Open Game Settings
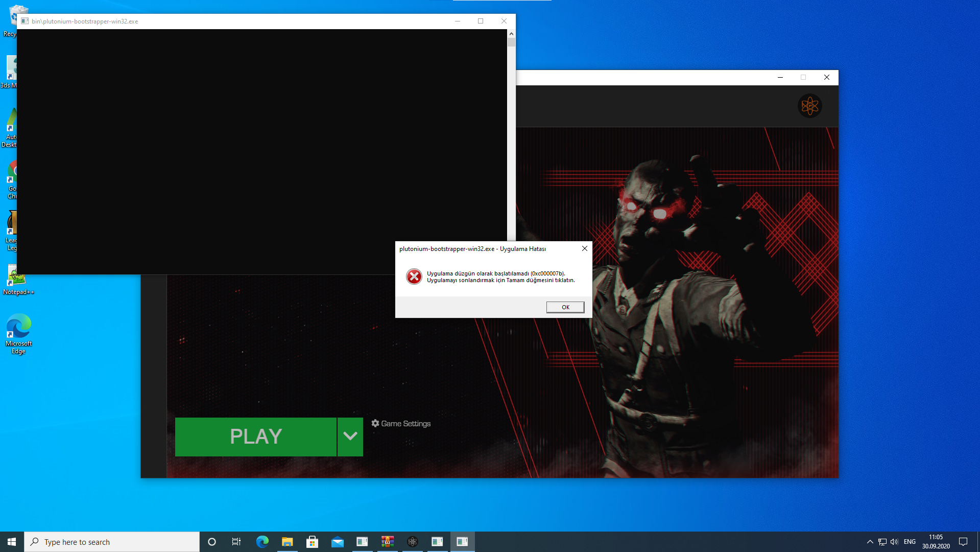This screenshot has width=980, height=552. coord(401,424)
